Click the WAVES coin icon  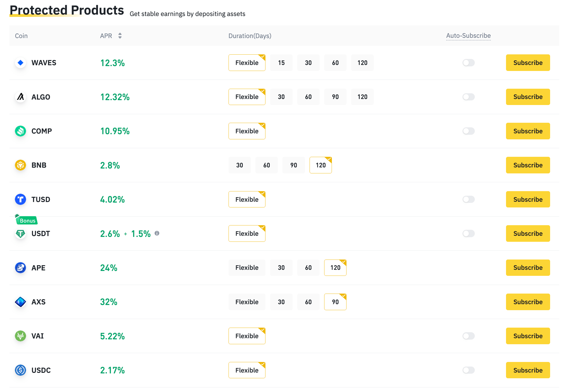coord(20,63)
